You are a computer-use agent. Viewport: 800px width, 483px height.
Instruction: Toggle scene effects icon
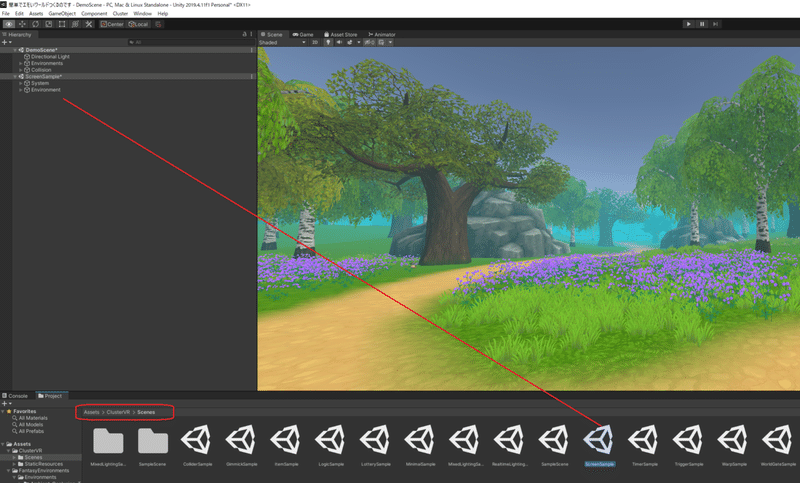349,42
